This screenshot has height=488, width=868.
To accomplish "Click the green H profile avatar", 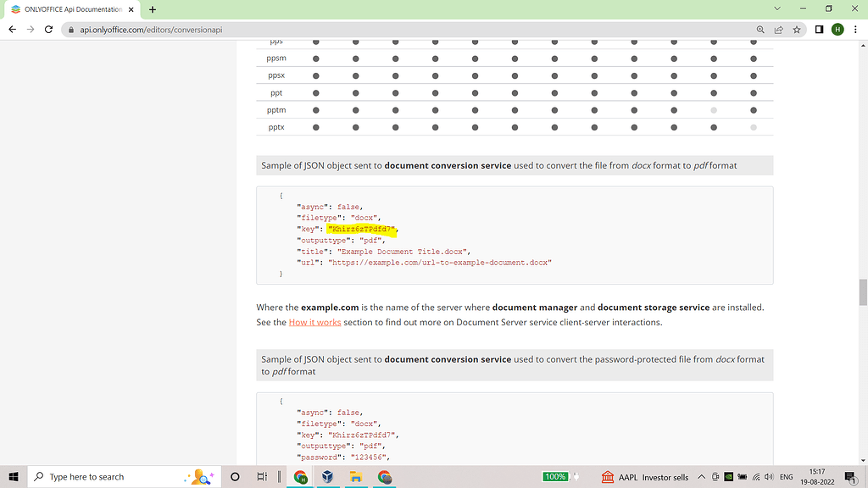I will pos(837,29).
